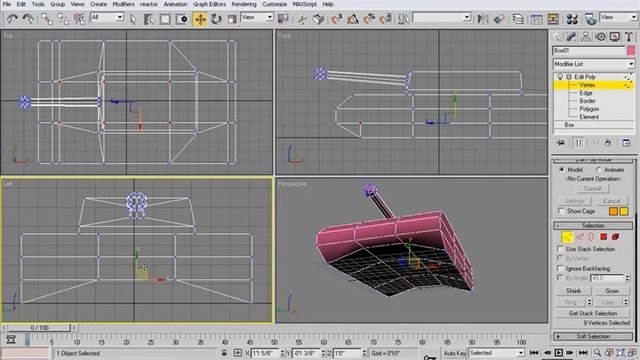The height and width of the screenshot is (360, 640).
Task: Select the Edge sub-object selection icon
Action: pos(580,237)
